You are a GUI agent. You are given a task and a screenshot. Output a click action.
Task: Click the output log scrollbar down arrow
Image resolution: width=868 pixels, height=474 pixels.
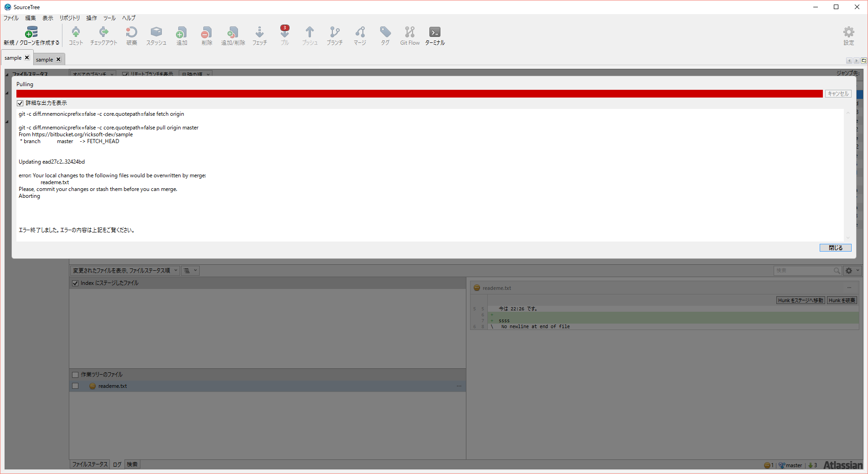coord(848,237)
